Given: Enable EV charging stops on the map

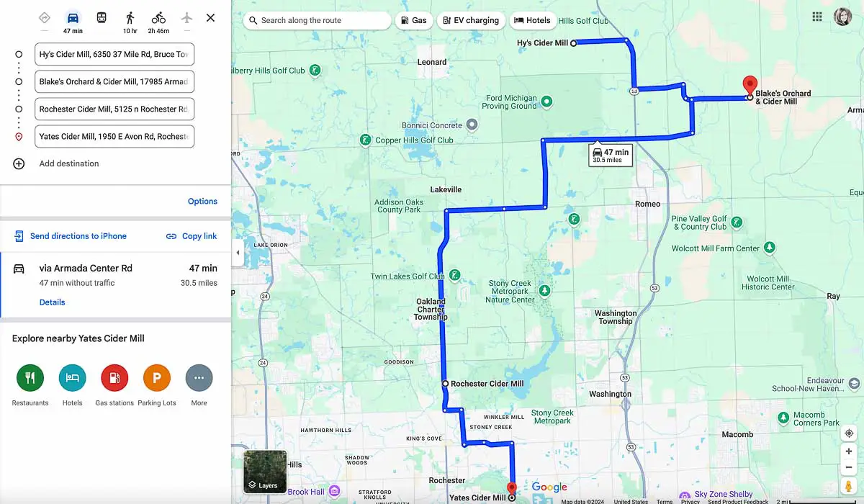Looking at the screenshot, I should click(471, 20).
